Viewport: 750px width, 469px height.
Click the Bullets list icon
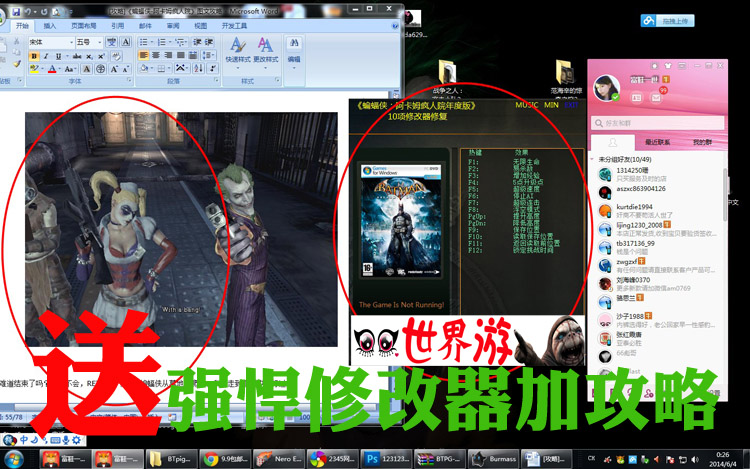144,42
